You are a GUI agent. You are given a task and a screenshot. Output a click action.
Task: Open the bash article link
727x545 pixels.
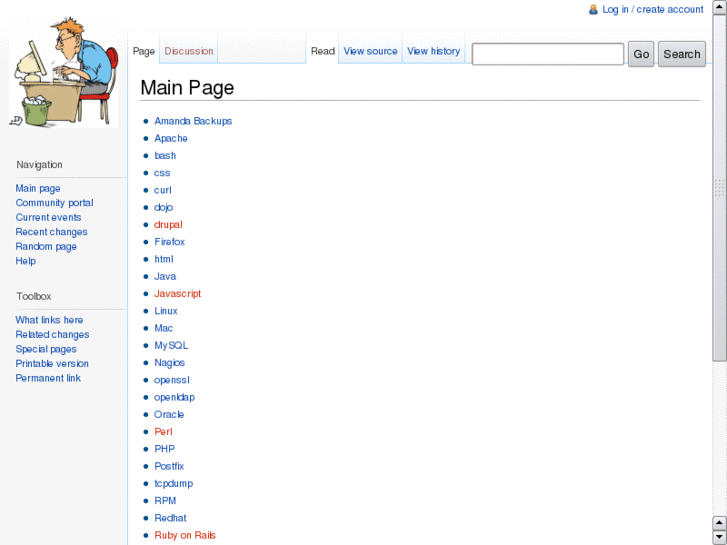(x=165, y=155)
